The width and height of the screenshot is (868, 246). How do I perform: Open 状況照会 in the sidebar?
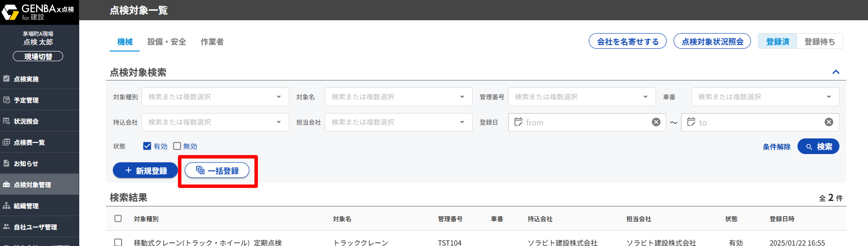coord(26,121)
